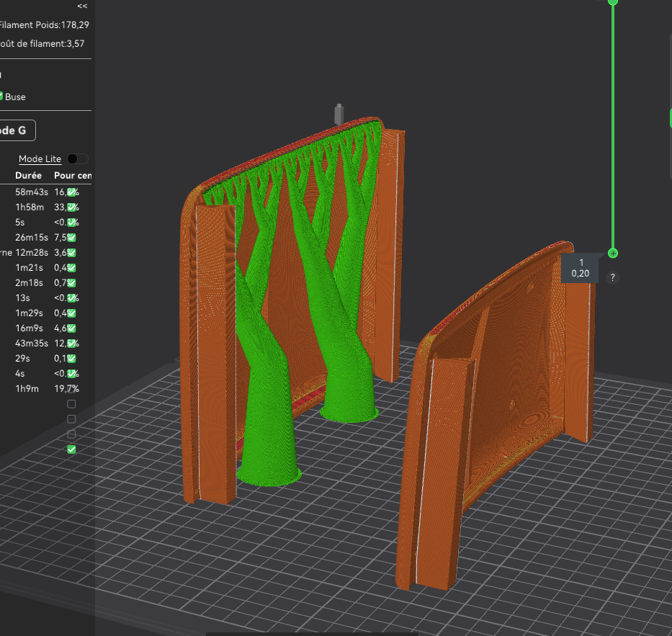
Task: Toggle the Buse checkbox
Action: tap(1, 97)
